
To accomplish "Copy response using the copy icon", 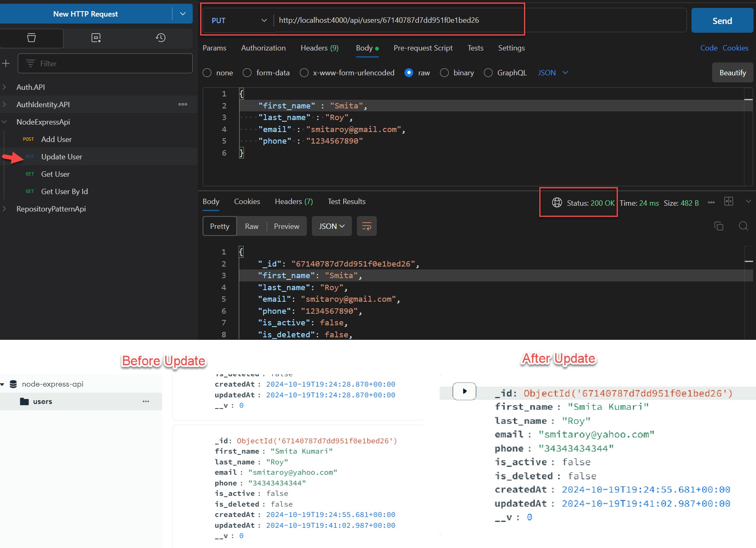I will pos(719,226).
